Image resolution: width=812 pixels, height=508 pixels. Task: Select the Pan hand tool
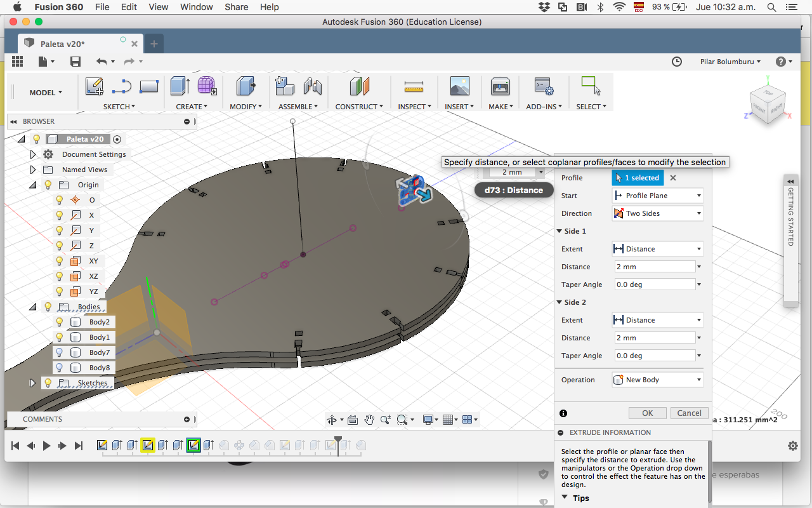coord(369,420)
